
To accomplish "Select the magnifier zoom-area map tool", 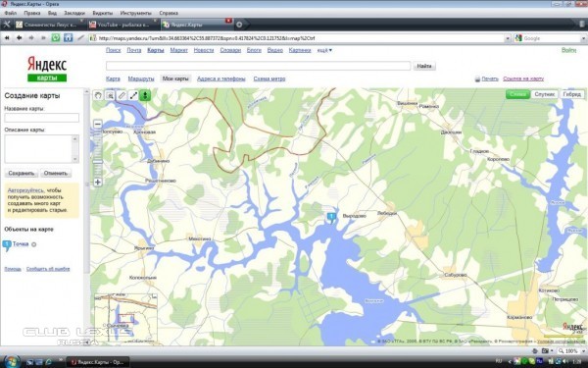I will [x=110, y=95].
